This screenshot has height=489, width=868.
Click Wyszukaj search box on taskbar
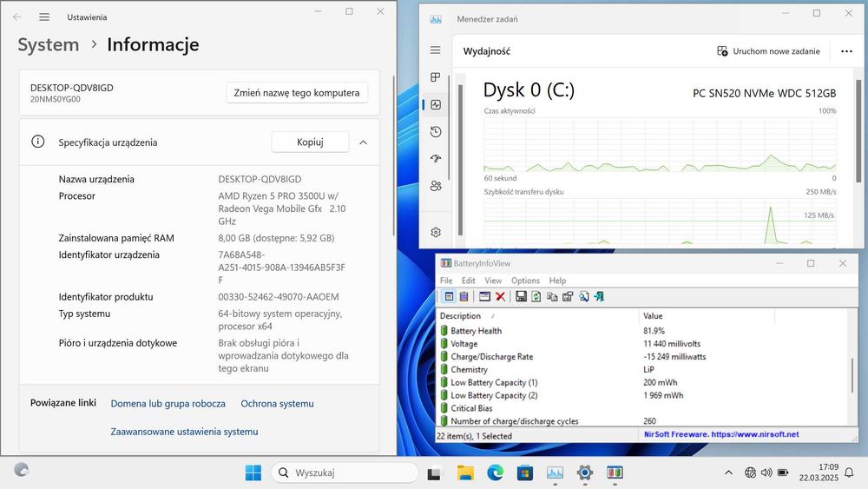click(345, 472)
